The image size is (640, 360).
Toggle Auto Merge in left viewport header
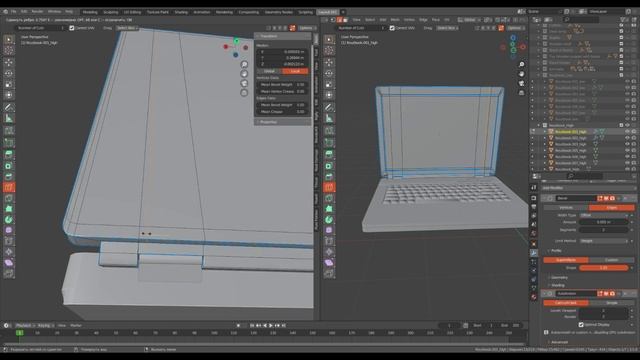click(x=292, y=28)
